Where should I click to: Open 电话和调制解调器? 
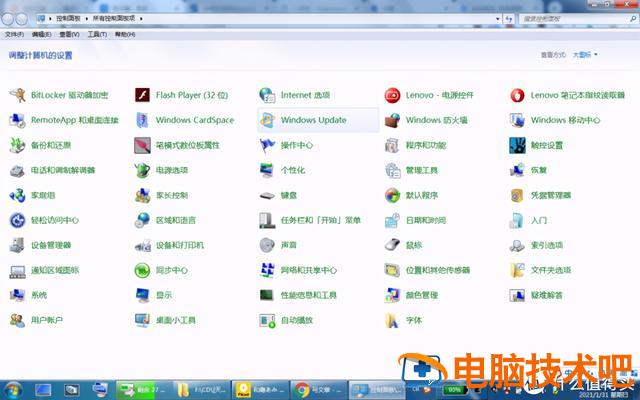[x=52, y=170]
